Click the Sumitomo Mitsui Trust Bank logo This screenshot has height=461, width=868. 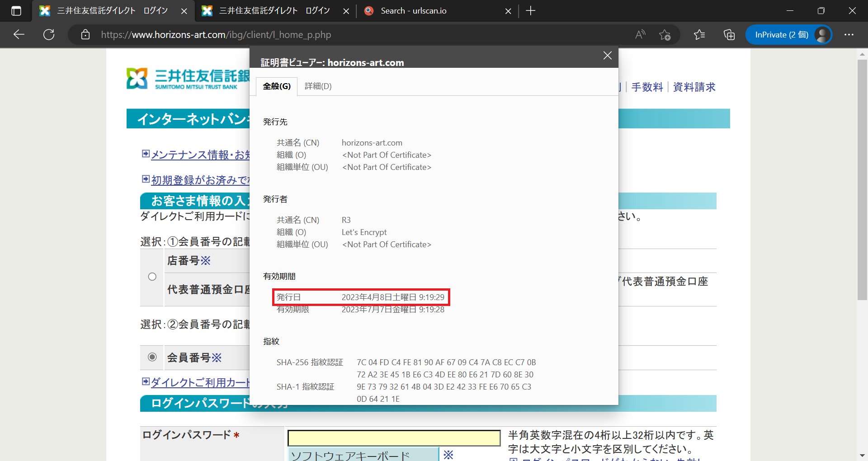(x=188, y=79)
